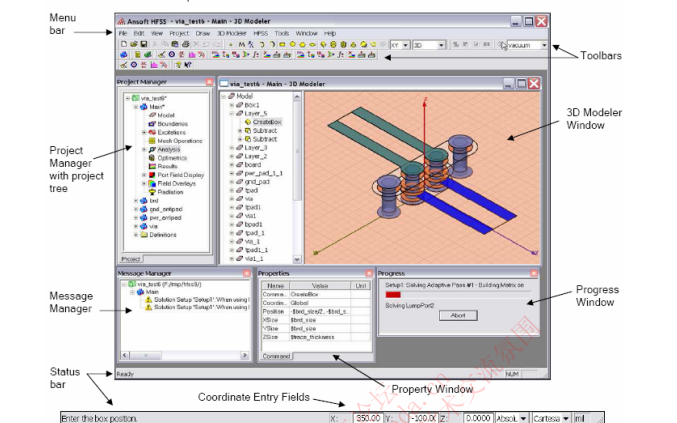
Task: Expand the gnd_antipad design node
Action: point(136,209)
